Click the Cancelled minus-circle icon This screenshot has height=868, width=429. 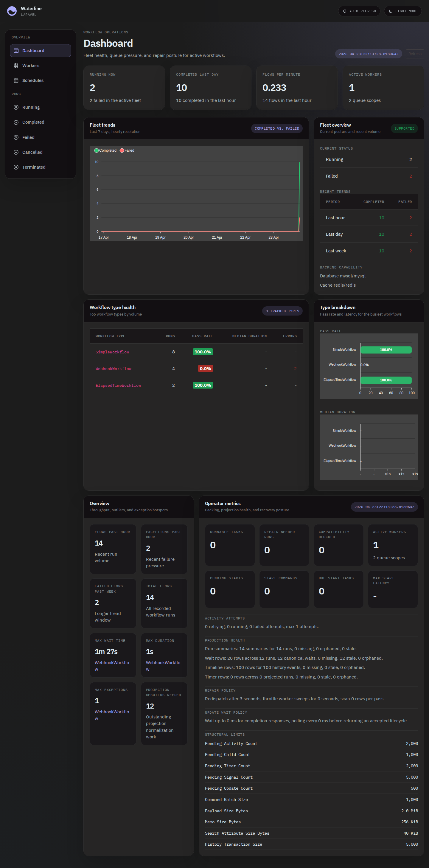[x=16, y=152]
